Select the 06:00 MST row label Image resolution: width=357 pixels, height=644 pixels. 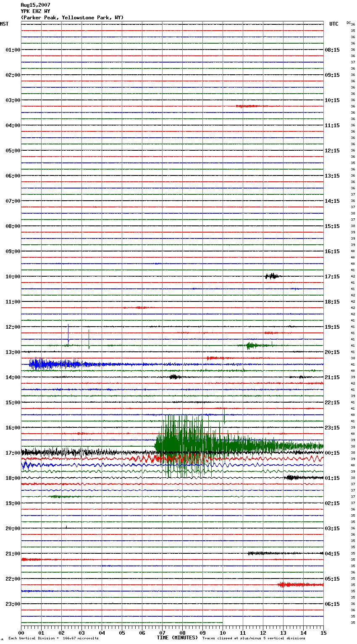coord(13,176)
